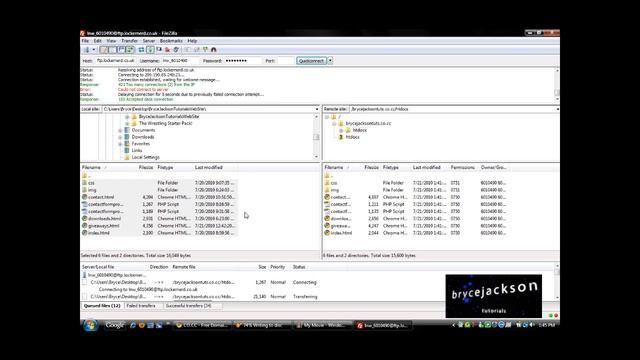Open the Server menu
Viewport: 640px width, 360px height.
point(149,41)
